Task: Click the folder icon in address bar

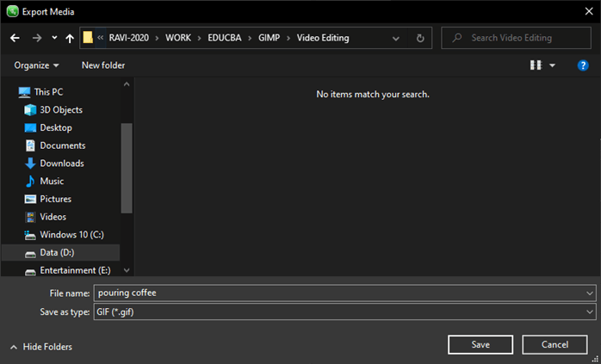Action: [88, 38]
